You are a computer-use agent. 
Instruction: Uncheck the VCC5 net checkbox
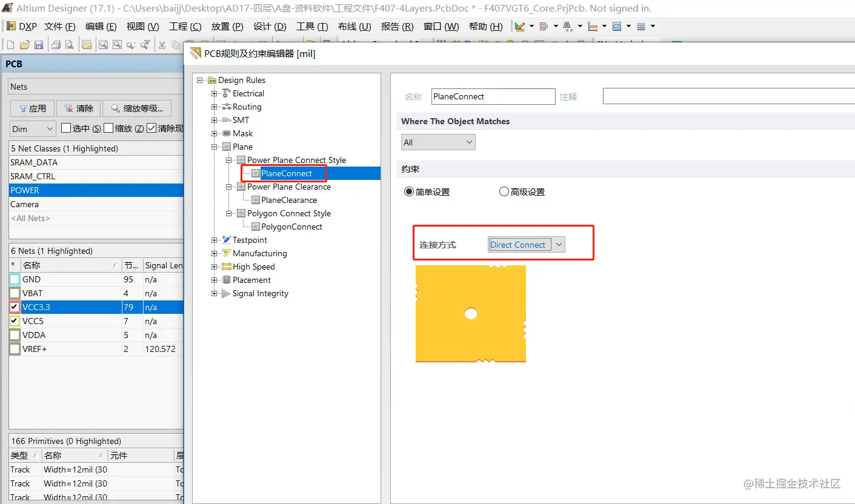(15, 321)
